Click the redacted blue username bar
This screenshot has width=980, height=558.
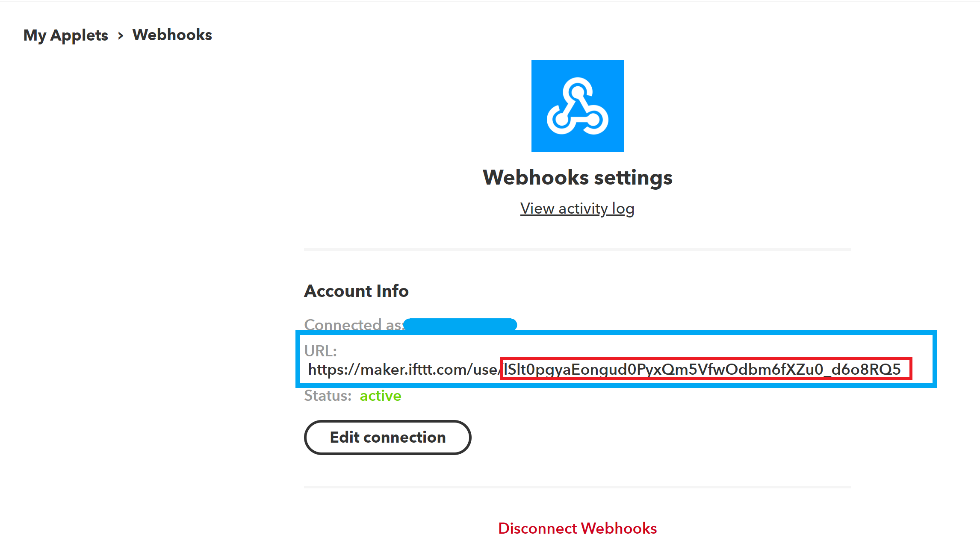(460, 325)
